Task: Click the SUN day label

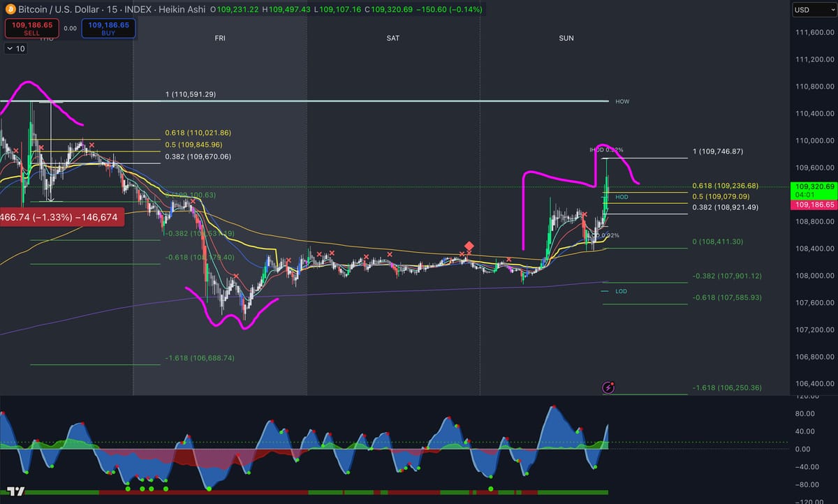Action: click(566, 38)
